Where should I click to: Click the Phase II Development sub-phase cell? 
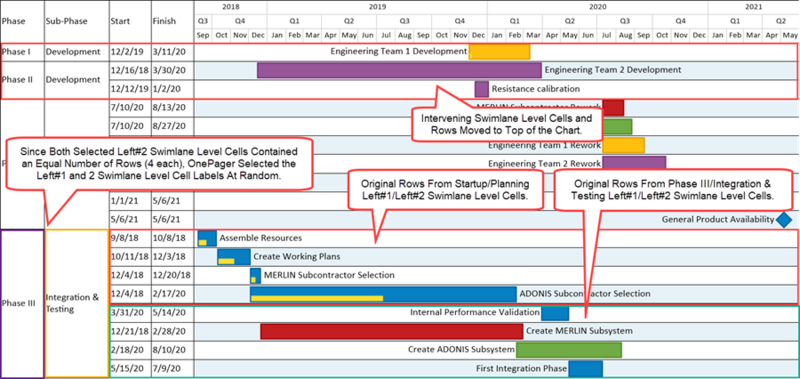[77, 80]
